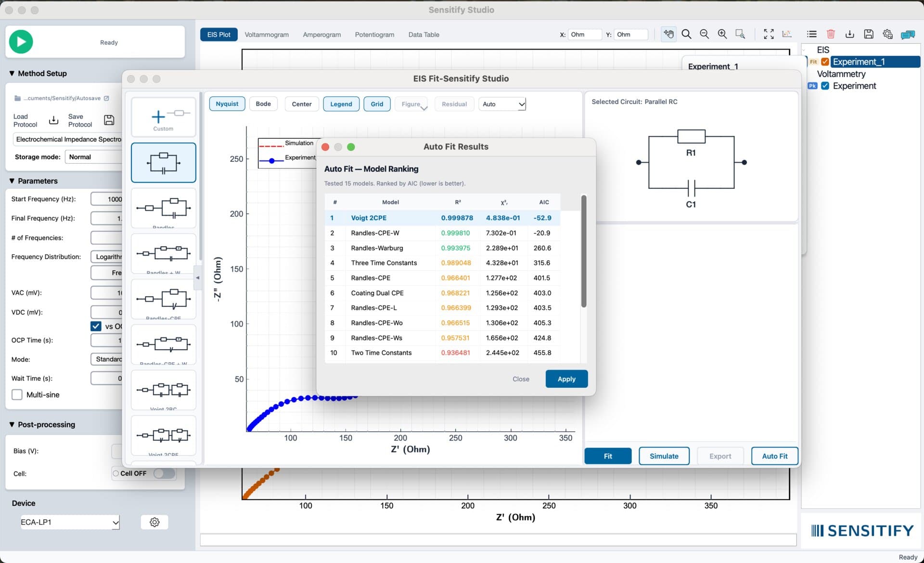Screen dimensions: 924x563
Task: Activate the zoom-to-rectangle tool
Action: pyautogui.click(x=740, y=34)
